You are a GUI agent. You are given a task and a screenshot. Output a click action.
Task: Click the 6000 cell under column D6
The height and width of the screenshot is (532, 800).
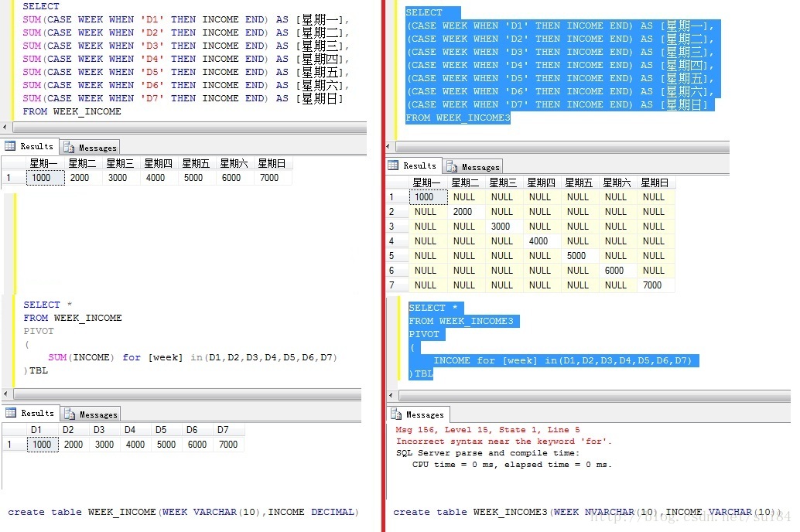click(x=198, y=445)
